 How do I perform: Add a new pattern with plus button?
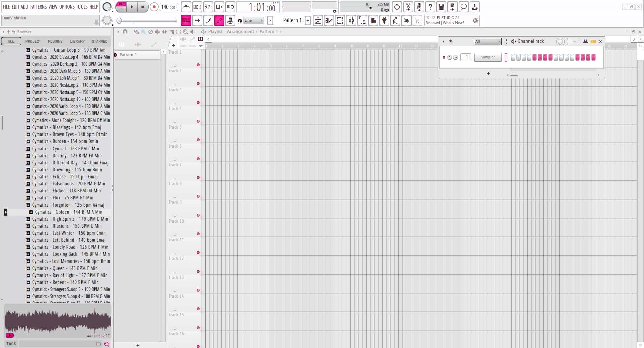[308, 21]
